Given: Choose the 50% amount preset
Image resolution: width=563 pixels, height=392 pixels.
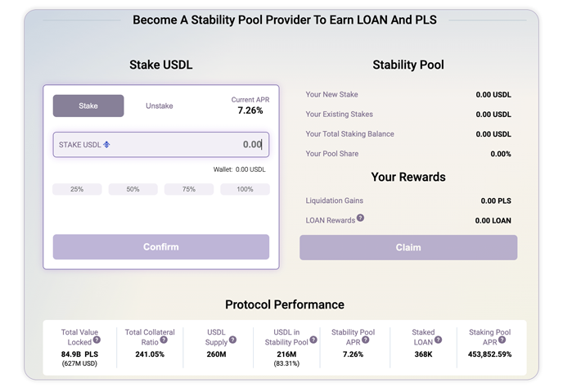Looking at the screenshot, I should point(133,189).
